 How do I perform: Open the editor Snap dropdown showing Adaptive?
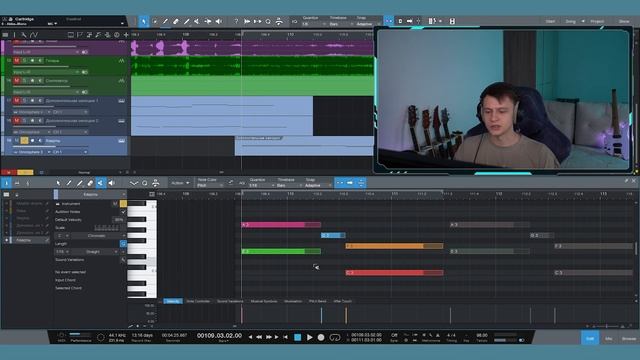click(x=318, y=186)
